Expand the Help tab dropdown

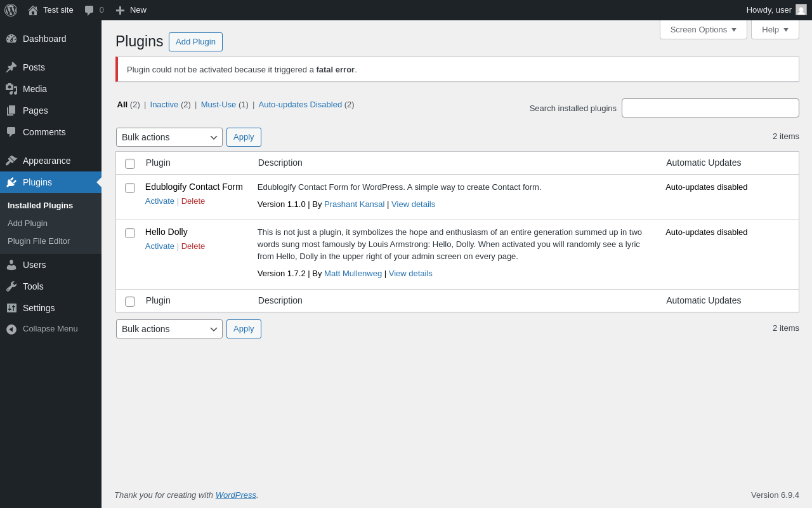(x=775, y=29)
